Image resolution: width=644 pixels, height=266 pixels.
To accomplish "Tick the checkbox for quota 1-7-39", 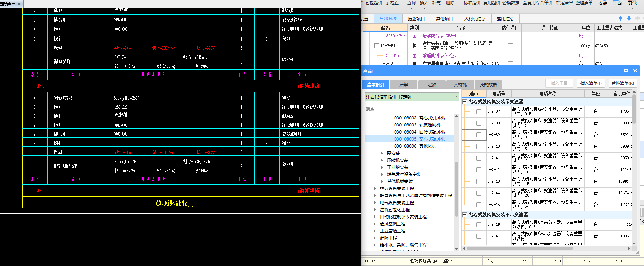I will pyautogui.click(x=479, y=135).
